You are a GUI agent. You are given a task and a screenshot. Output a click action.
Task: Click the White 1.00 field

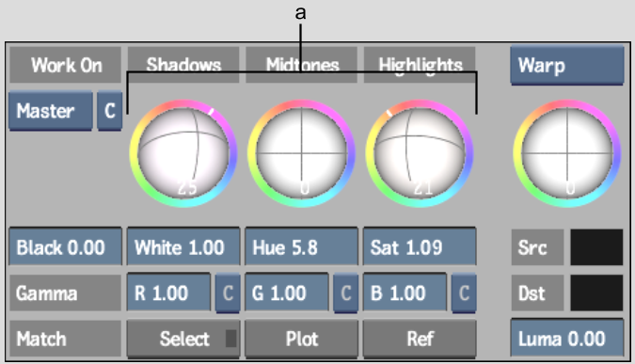point(183,247)
